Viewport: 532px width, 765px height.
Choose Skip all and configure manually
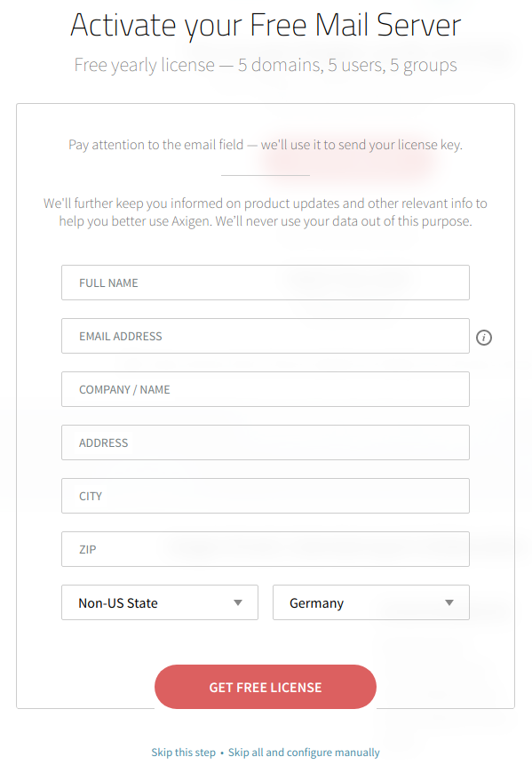304,753
